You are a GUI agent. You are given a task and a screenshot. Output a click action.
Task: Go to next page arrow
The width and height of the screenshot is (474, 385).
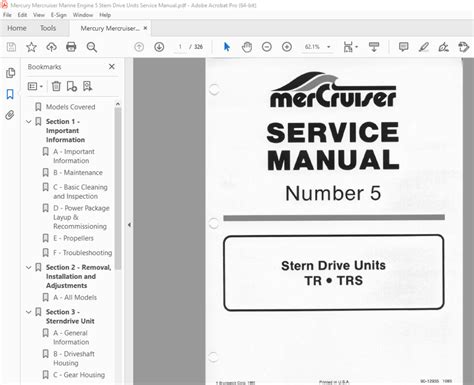point(159,47)
